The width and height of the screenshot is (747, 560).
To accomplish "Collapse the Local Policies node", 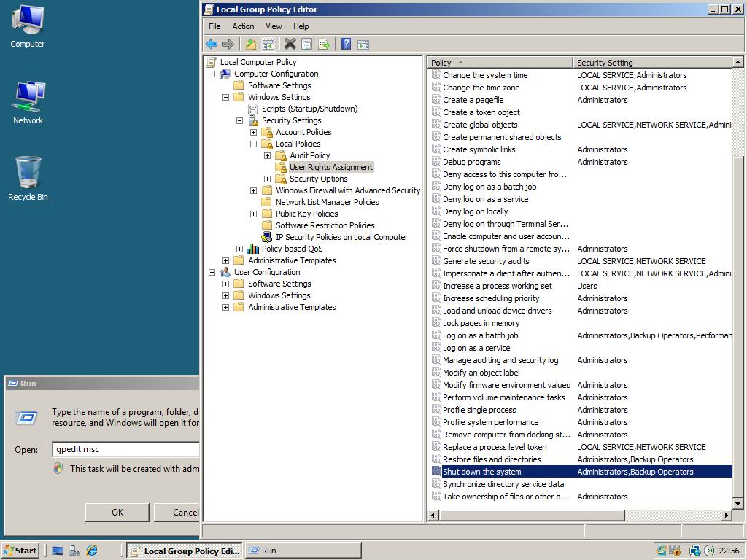I will pyautogui.click(x=253, y=144).
